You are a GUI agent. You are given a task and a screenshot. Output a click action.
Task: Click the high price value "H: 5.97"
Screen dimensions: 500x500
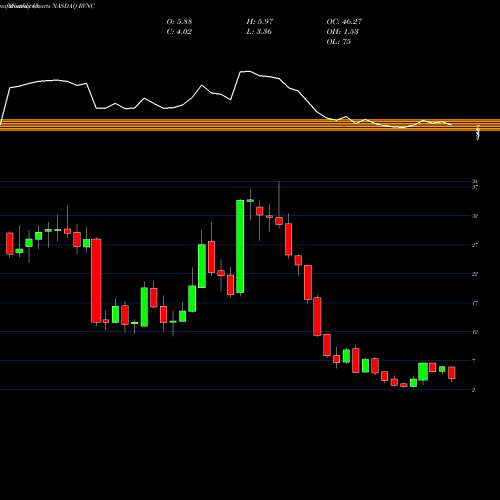pyautogui.click(x=260, y=22)
